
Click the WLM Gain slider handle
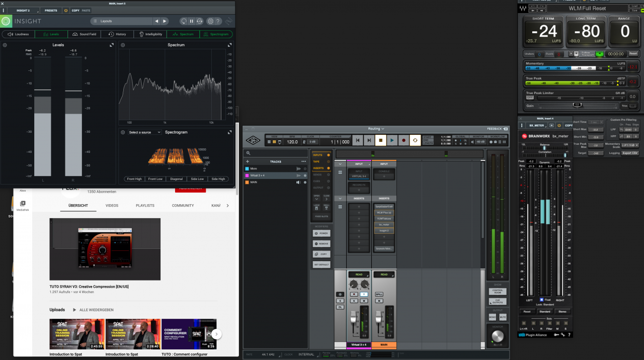(577, 105)
